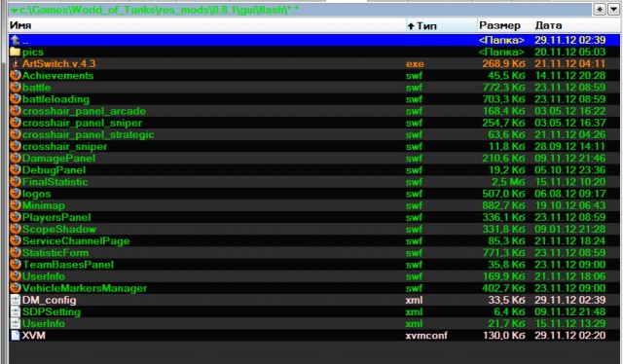Select the 'XVM' file name
Image resolution: width=623 pixels, height=364 pixels.
point(34,336)
